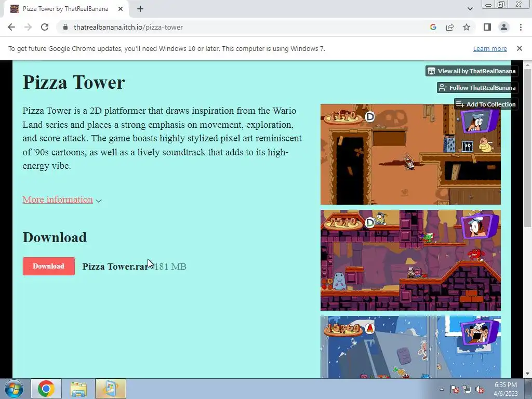Show hidden system tray icons

442,389
